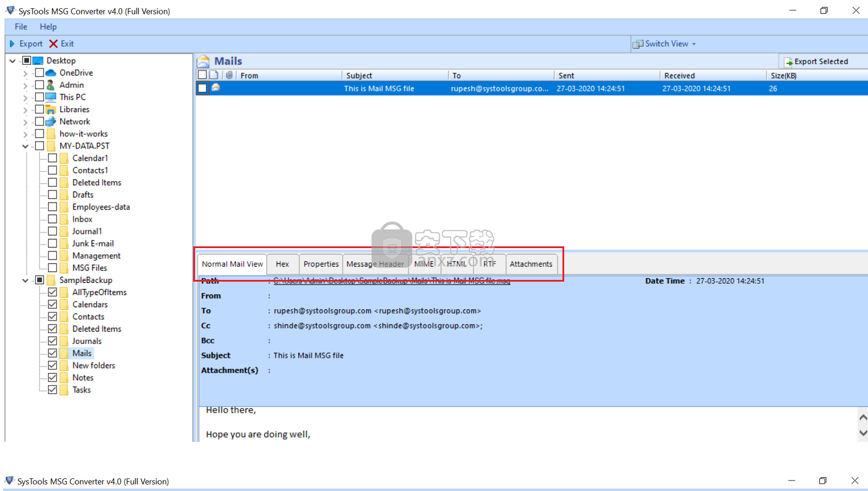Click the Admin user icon
Viewport: 868px width, 491px height.
coord(51,85)
